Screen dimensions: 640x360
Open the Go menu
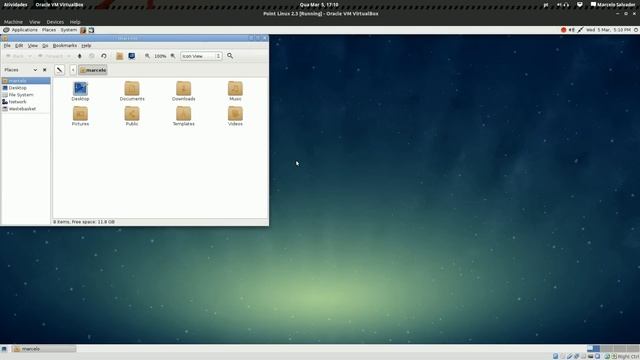[x=45, y=46]
